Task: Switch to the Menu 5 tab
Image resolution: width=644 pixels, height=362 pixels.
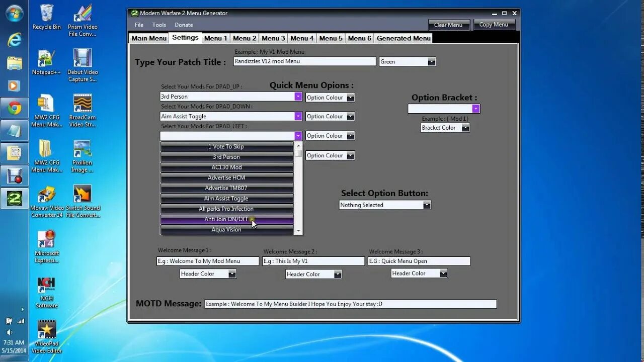Action: pos(331,38)
